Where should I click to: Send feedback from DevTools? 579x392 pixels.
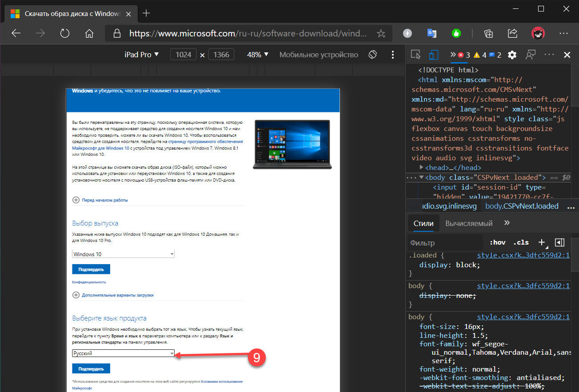point(530,55)
